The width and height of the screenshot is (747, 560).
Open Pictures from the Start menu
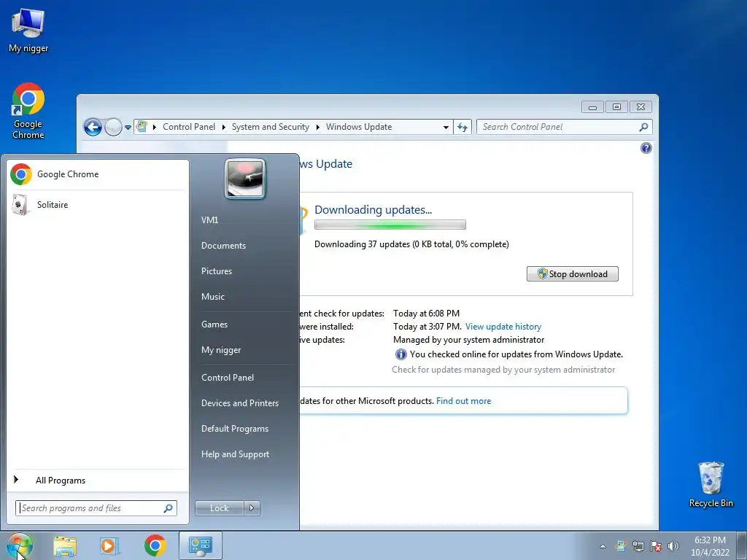(216, 271)
